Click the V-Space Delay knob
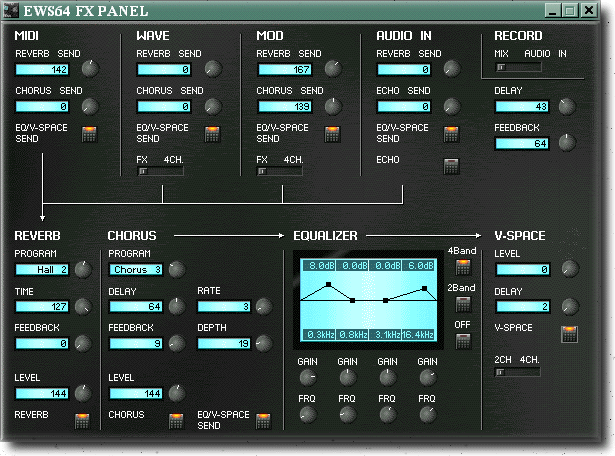 coord(570,307)
